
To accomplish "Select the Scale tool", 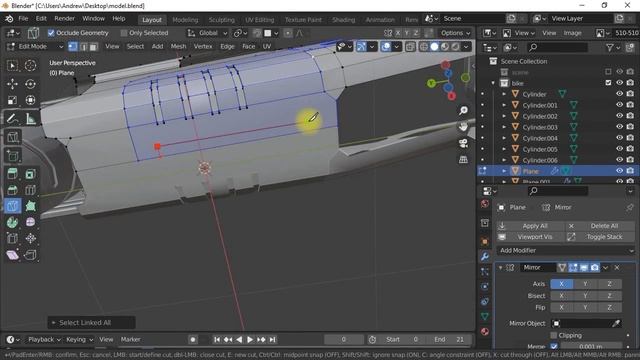I will point(13,100).
